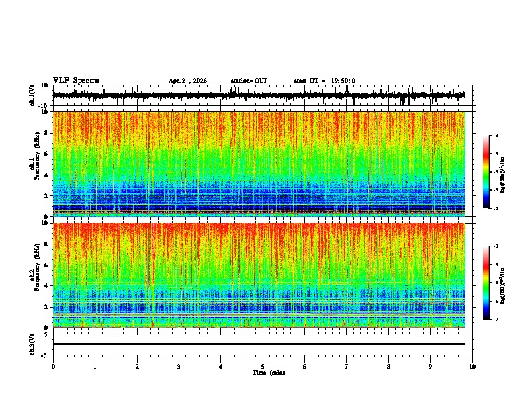Image resolution: width=532 pixels, height=411 pixels.
Task: Click the "6" kHz tick on ch.1 spectrogram
Action: pyautogui.click(x=46, y=154)
